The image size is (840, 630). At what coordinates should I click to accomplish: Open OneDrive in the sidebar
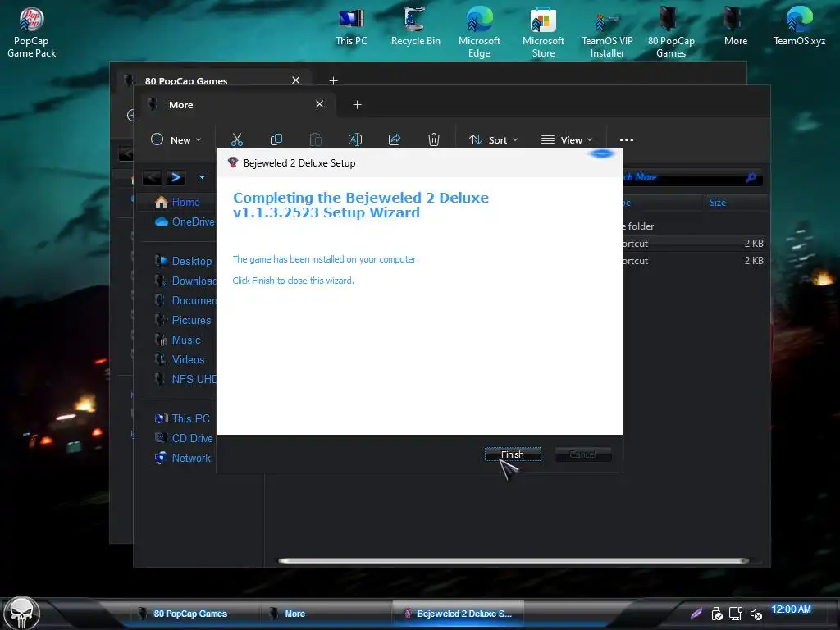(185, 221)
